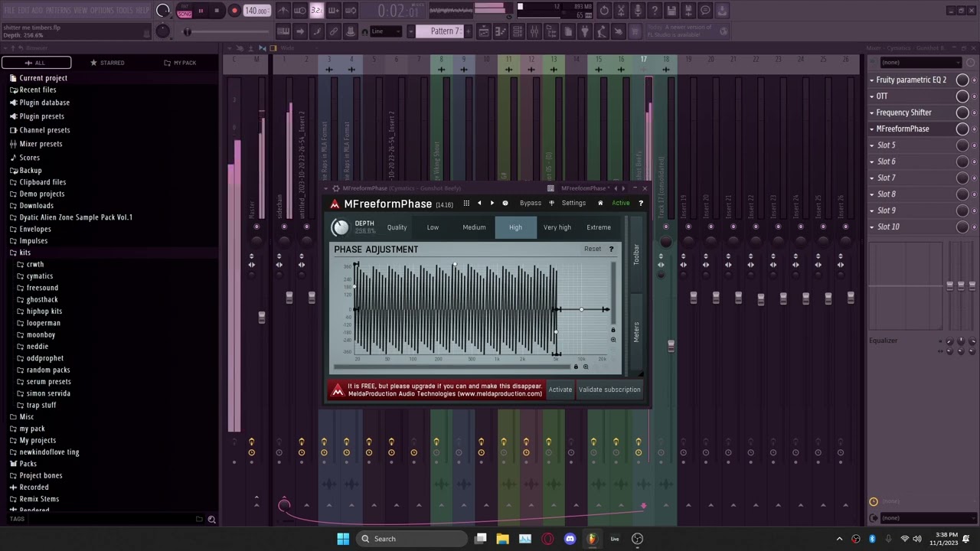980x551 pixels.
Task: Click Reset in Phase Adjustment
Action: tap(593, 249)
